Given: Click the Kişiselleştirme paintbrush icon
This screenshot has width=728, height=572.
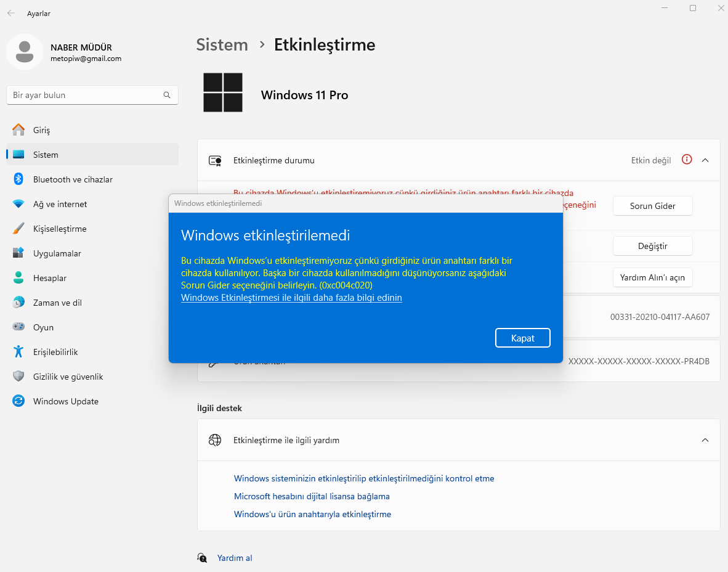Looking at the screenshot, I should click(18, 228).
